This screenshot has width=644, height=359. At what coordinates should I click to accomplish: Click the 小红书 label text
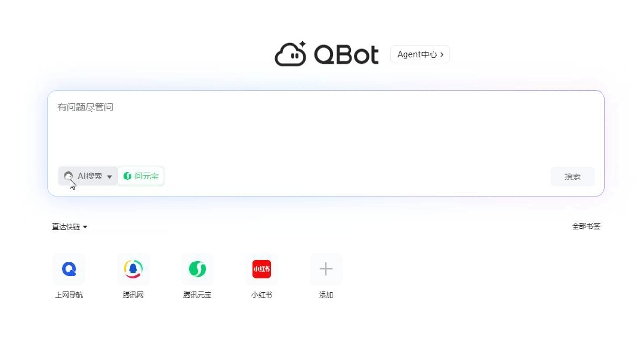261,295
